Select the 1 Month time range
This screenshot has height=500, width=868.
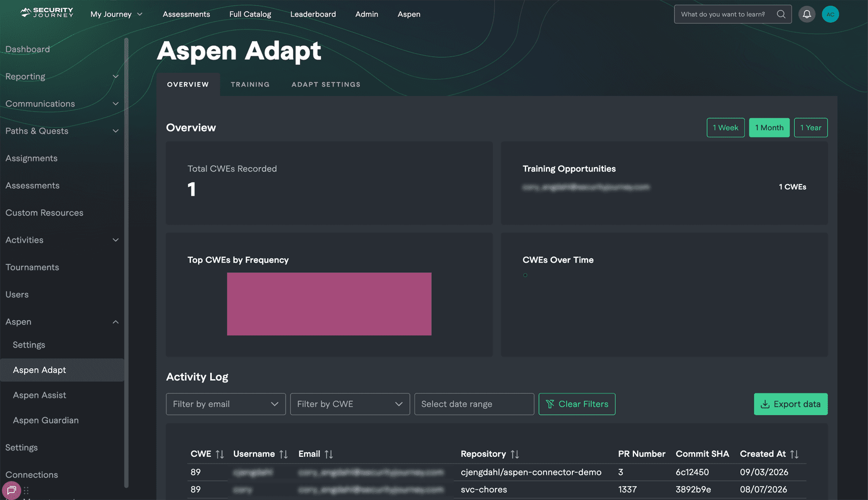769,128
